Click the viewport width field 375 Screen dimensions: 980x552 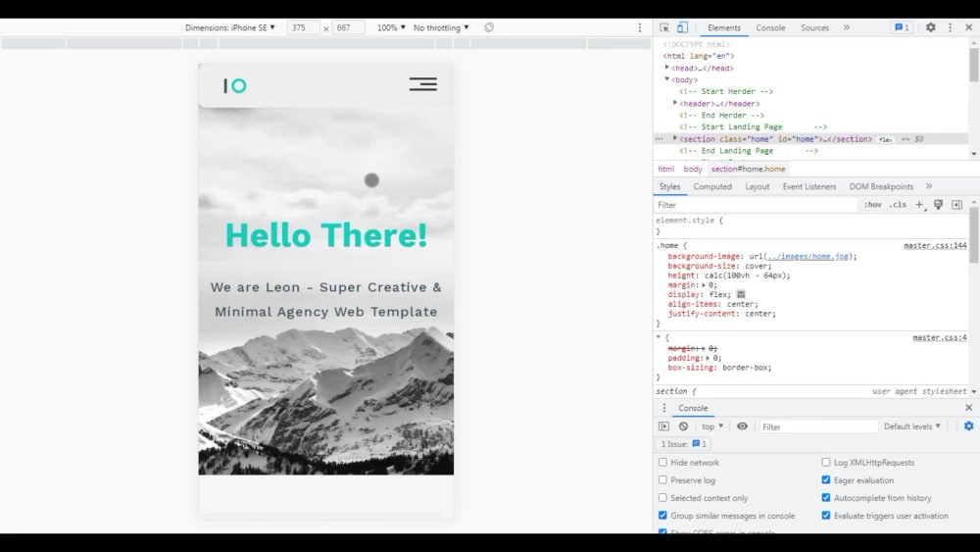[303, 27]
